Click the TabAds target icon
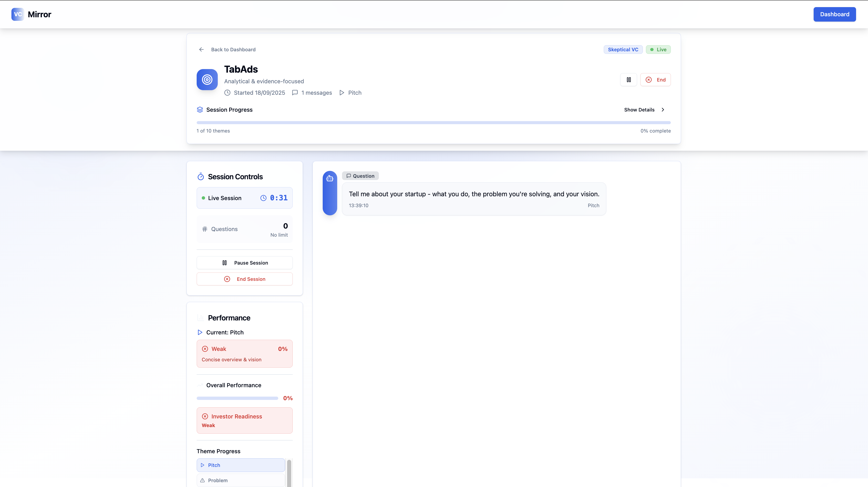 207,79
